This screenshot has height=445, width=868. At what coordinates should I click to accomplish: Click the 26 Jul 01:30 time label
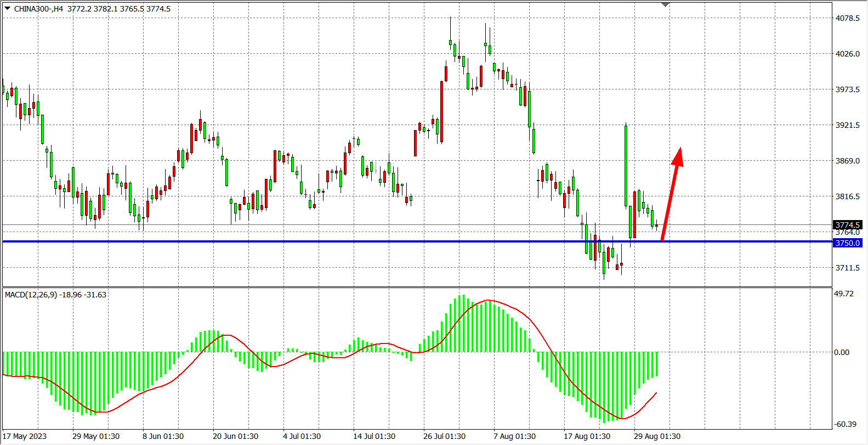444,436
